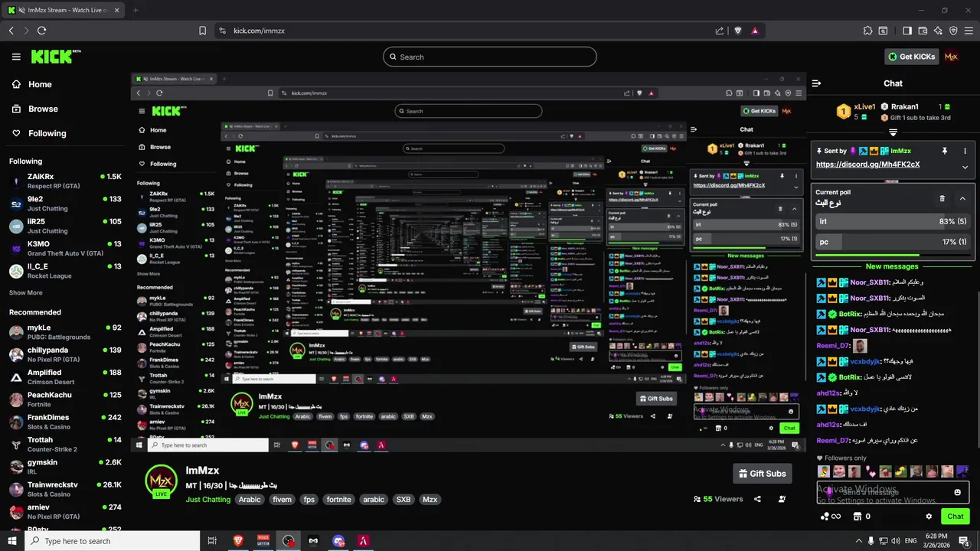980x551 pixels.
Task: Go back with the browser back arrow
Action: tap(11, 31)
